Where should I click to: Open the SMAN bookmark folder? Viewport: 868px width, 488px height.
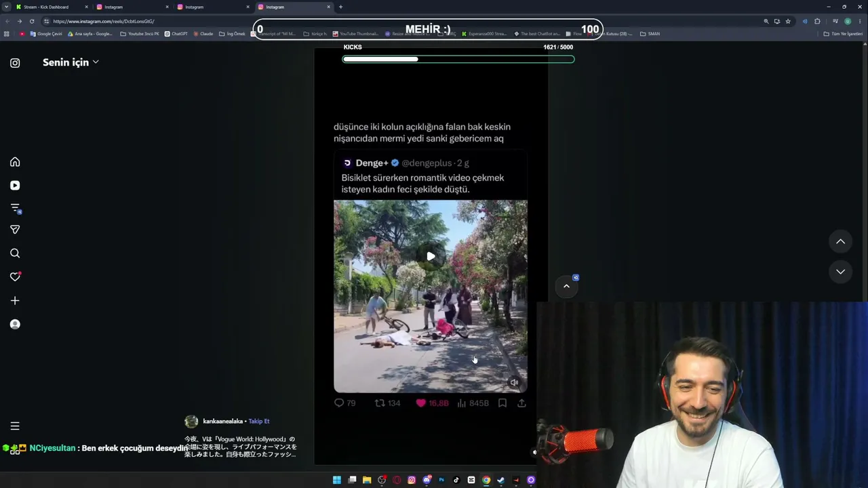pos(650,34)
